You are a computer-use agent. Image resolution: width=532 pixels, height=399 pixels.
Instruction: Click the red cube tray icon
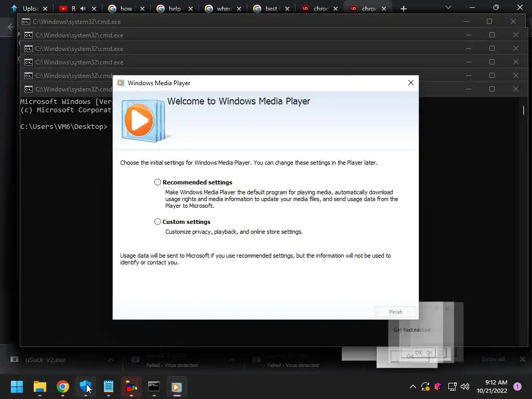(x=438, y=387)
